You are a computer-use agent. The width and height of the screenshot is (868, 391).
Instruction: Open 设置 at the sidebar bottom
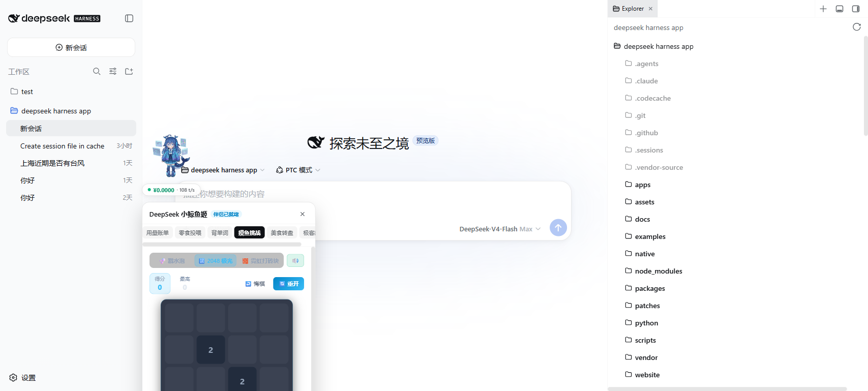(x=22, y=378)
